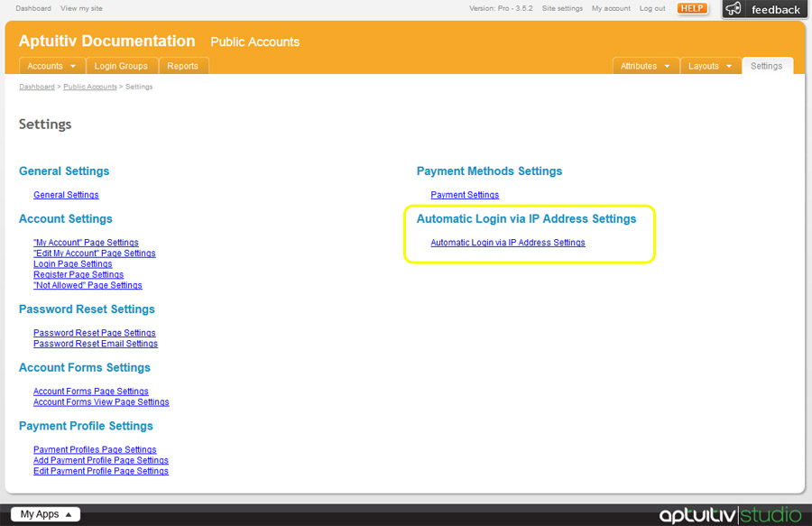Click the Version: Pro - 3.5.2 text
This screenshot has width=812, height=526.
point(501,8)
